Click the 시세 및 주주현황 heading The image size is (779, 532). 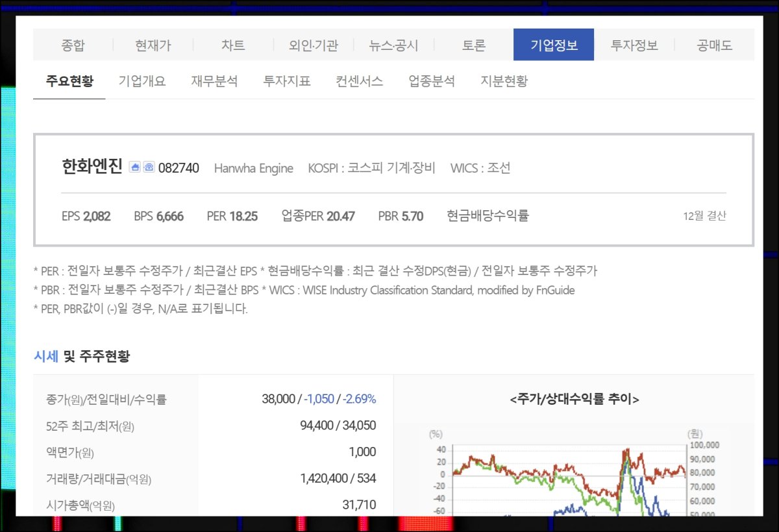coord(82,356)
